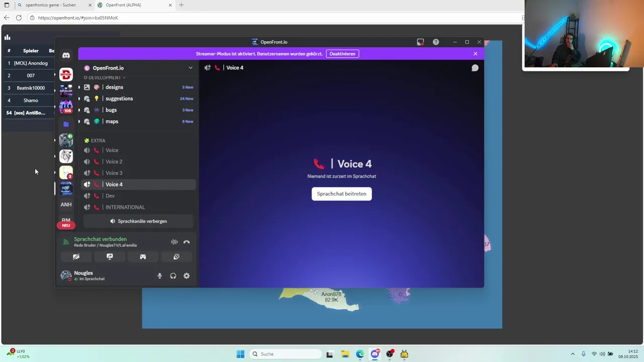644x362 pixels.
Task: Switch to the OpenFront (ALPHA) tab
Action: tap(135, 5)
